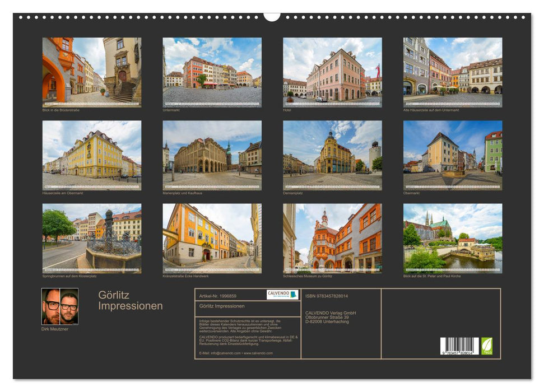Image resolution: width=544 pixels, height=392 pixels.
Task: Select the green eco leaf logo
Action: click(x=487, y=347)
